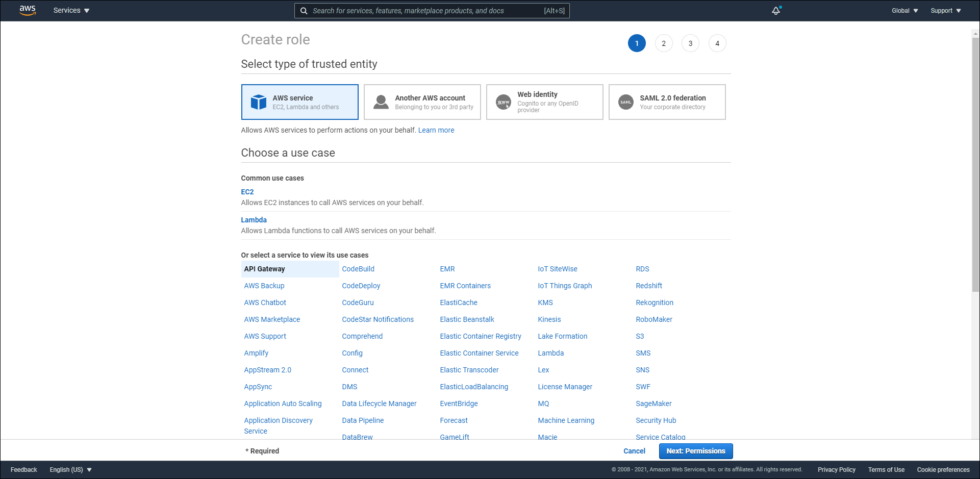Image resolution: width=980 pixels, height=479 pixels.
Task: Select EMR Containers service
Action: pyautogui.click(x=465, y=286)
